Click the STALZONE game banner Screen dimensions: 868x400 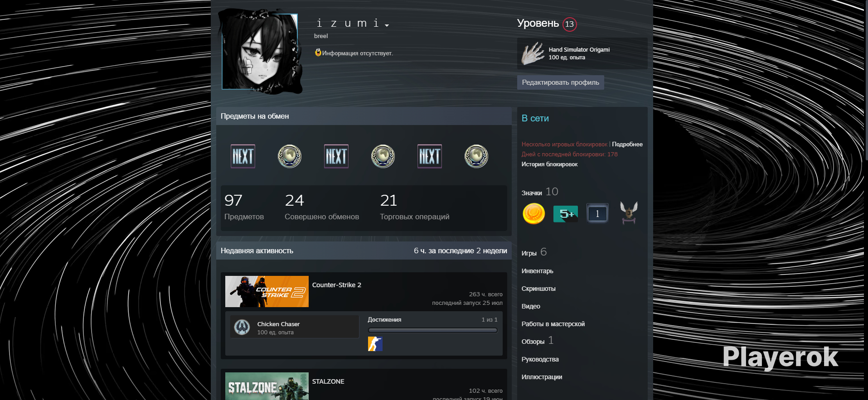click(x=267, y=386)
